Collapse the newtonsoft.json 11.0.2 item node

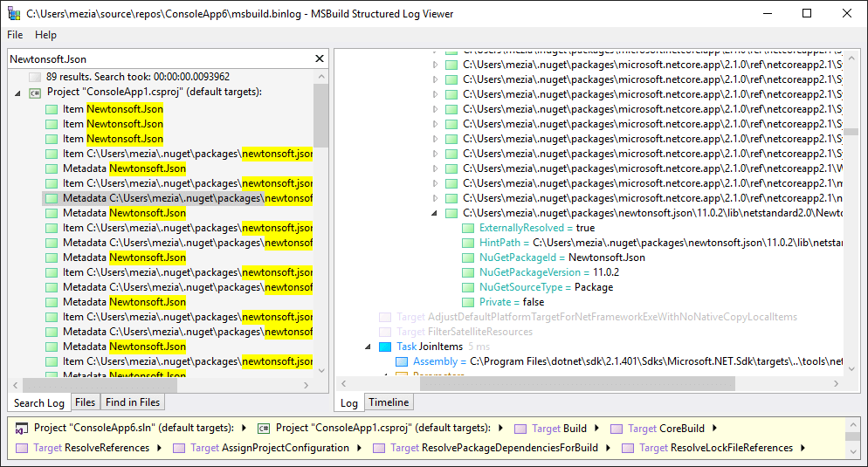pyautogui.click(x=435, y=213)
